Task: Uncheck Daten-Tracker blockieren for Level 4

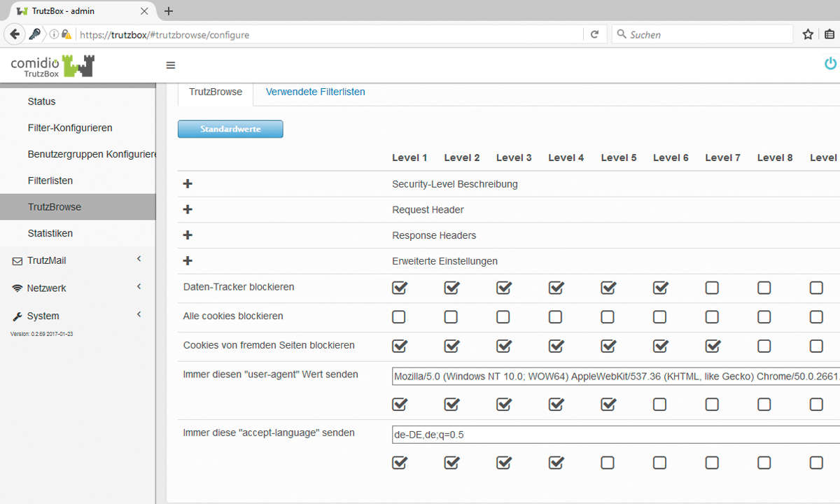Action: pos(556,288)
